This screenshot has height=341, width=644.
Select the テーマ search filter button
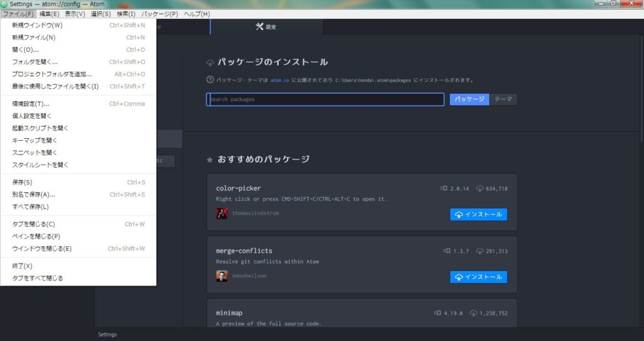(503, 99)
